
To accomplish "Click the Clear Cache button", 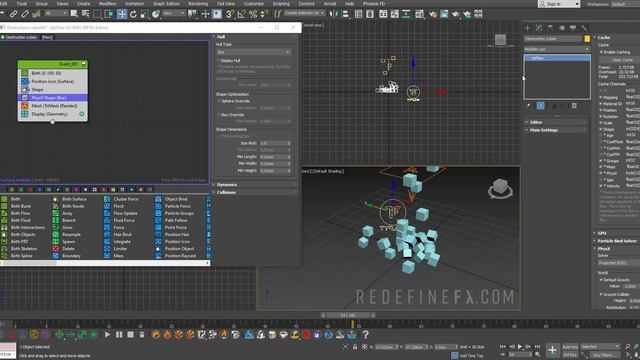I will point(622,60).
